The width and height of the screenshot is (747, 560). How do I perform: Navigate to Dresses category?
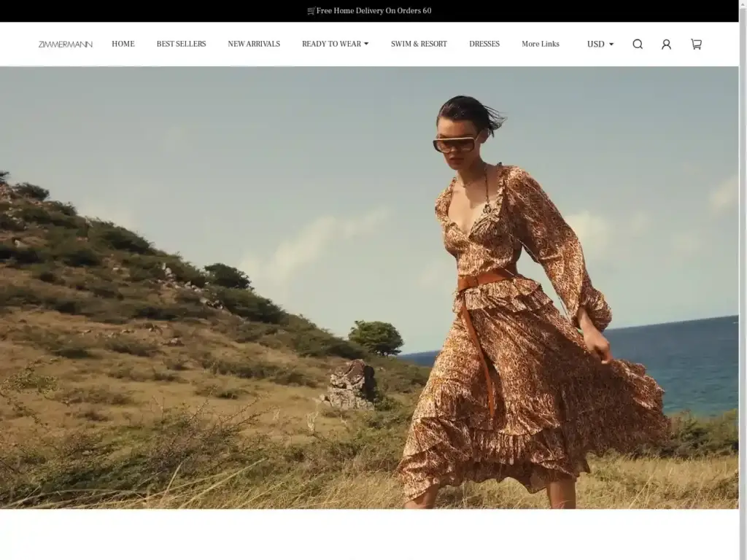[x=484, y=44]
